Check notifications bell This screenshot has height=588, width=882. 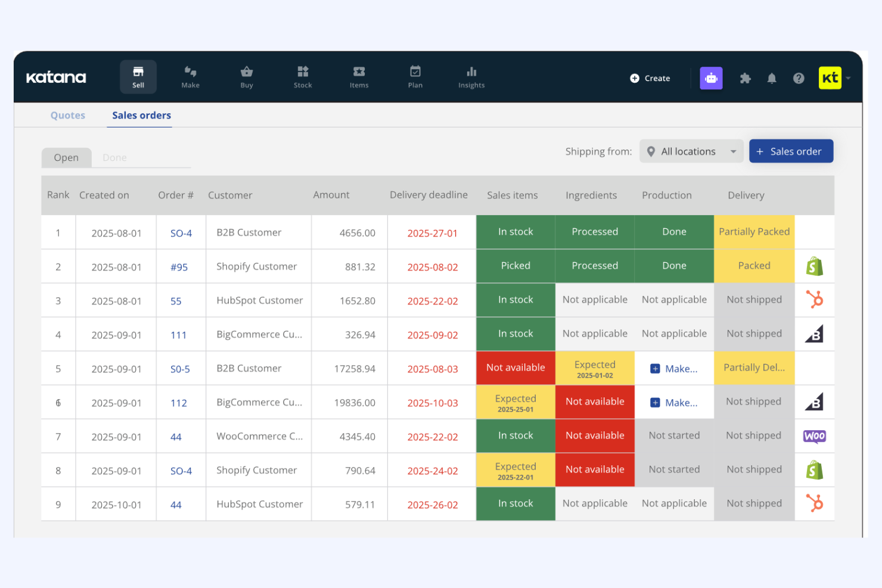pyautogui.click(x=772, y=78)
